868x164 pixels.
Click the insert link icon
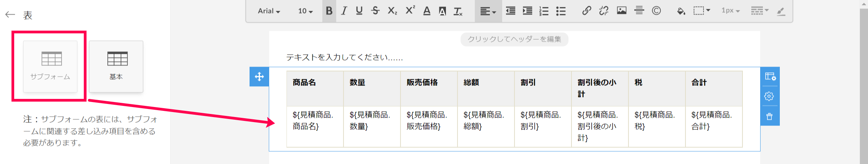tap(586, 11)
